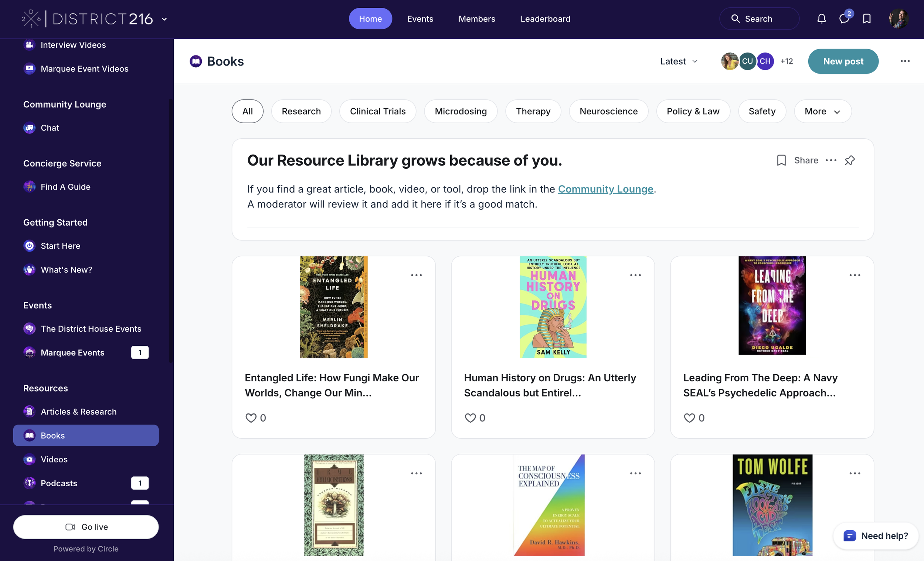This screenshot has height=561, width=924.
Task: Create a New post
Action: tap(843, 61)
